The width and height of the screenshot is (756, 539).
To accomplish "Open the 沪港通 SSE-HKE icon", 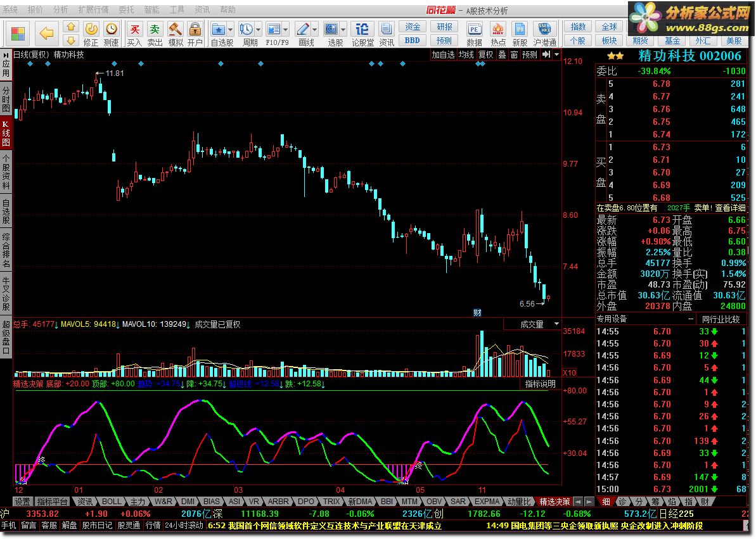I will 545,34.
